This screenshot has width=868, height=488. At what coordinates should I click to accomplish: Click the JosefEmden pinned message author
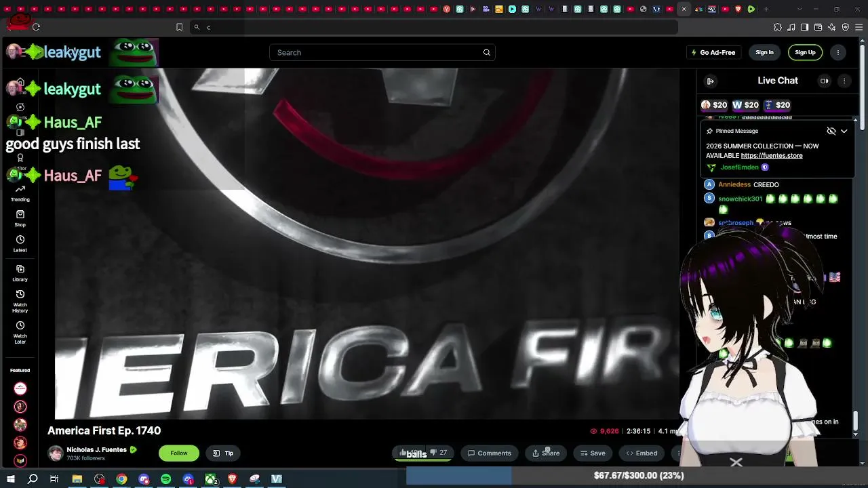(x=739, y=167)
